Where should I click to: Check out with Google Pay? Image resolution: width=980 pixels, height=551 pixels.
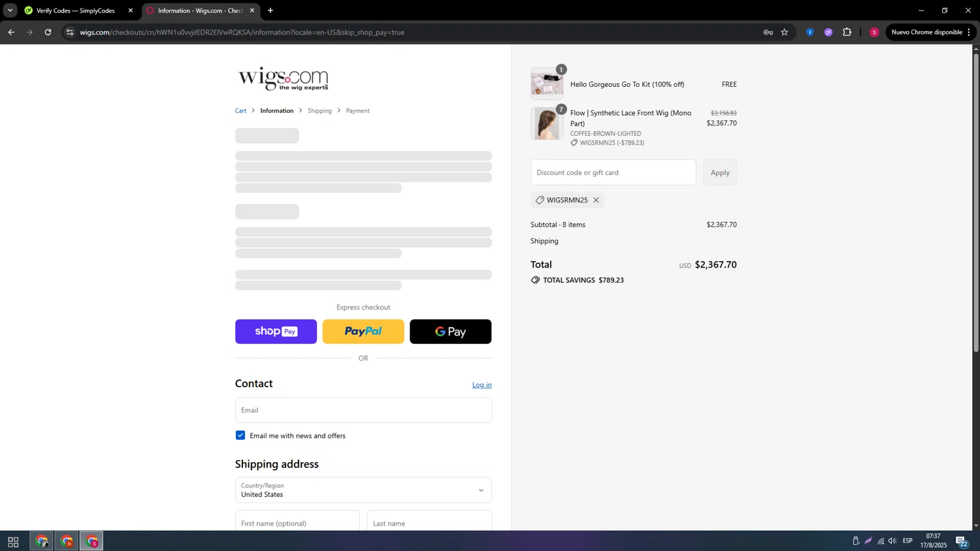pyautogui.click(x=450, y=332)
